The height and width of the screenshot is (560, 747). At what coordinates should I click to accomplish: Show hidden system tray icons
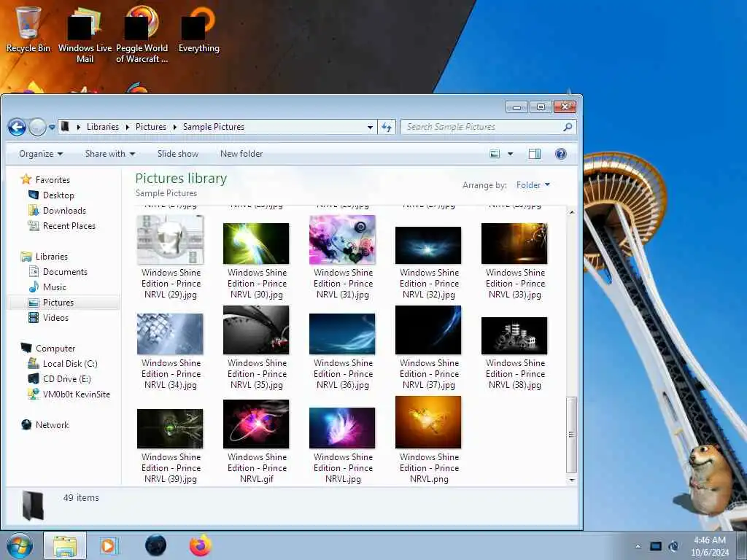[x=638, y=546]
